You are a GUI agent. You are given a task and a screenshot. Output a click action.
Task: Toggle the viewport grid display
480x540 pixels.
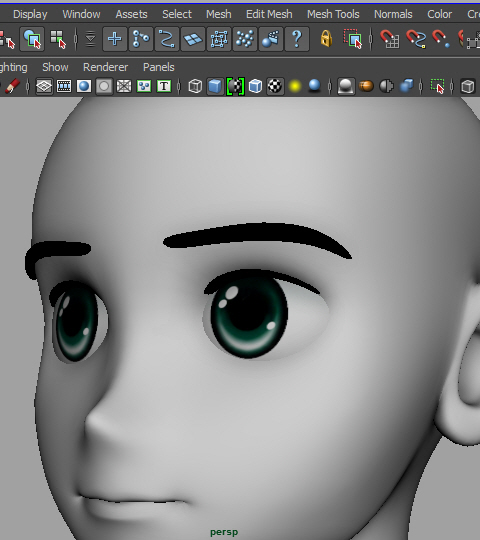(44, 86)
